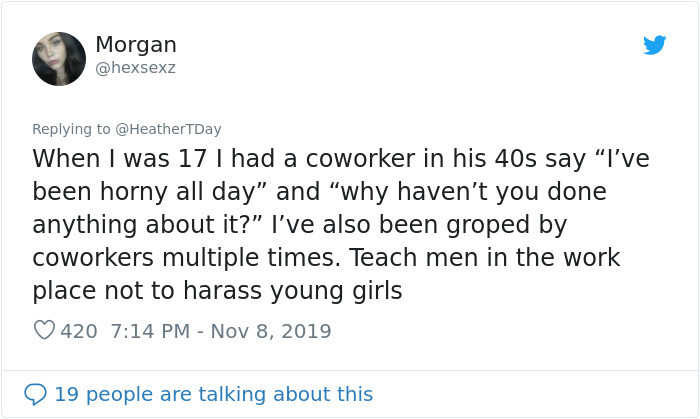Click the speech bubble conversation icon
700x419 pixels.
[x=35, y=394]
